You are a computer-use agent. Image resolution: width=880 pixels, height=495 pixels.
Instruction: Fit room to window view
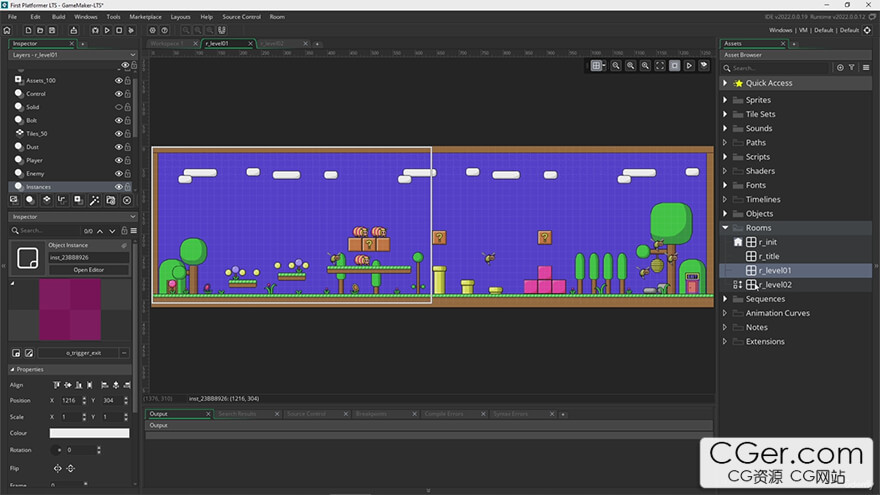click(x=660, y=66)
